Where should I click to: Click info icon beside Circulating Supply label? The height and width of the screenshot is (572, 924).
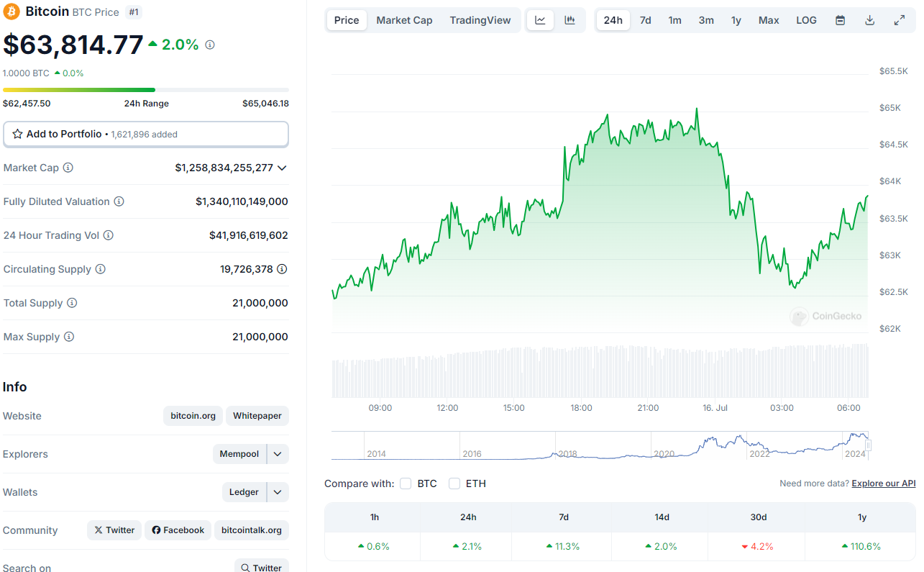101,269
